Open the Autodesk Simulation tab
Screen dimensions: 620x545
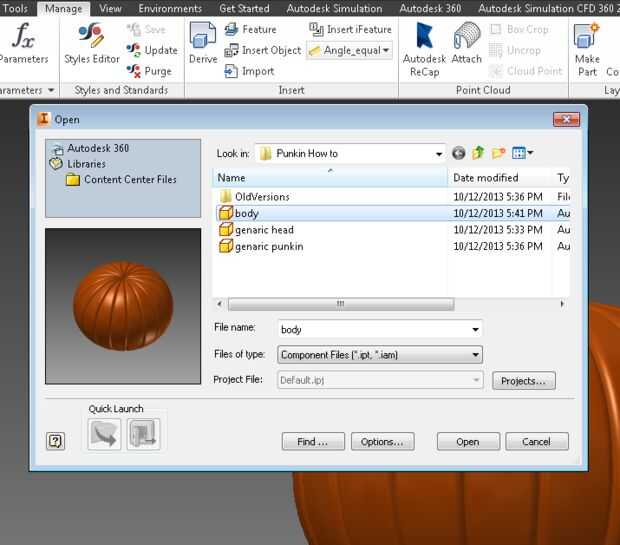335,8
